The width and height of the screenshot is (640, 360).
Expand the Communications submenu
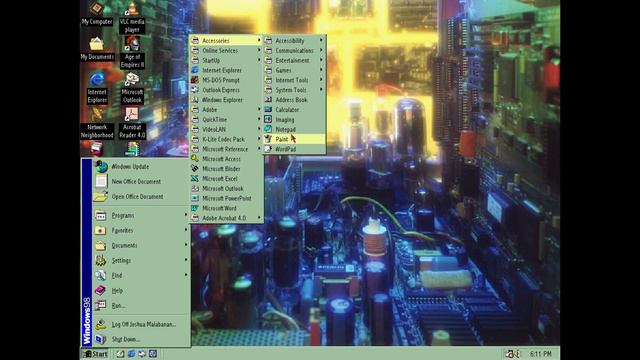[294, 51]
